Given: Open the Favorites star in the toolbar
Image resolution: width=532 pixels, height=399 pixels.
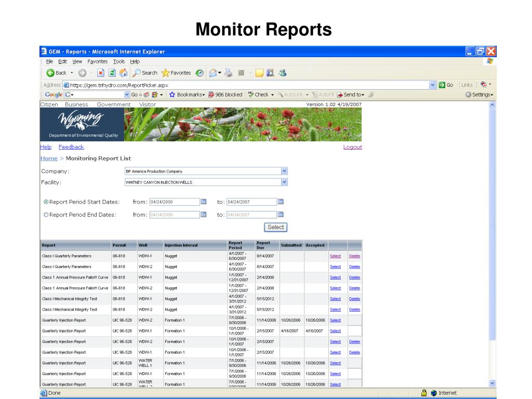Looking at the screenshot, I should [x=176, y=73].
